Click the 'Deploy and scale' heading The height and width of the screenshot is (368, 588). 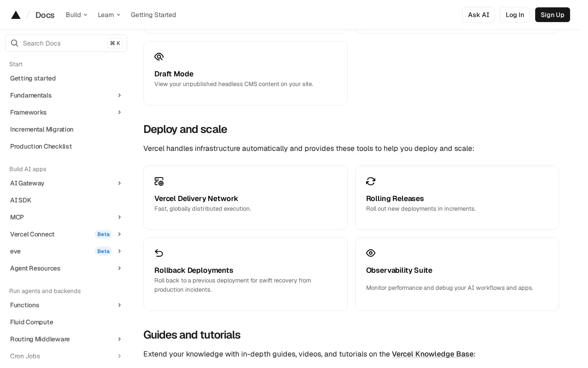click(x=185, y=129)
